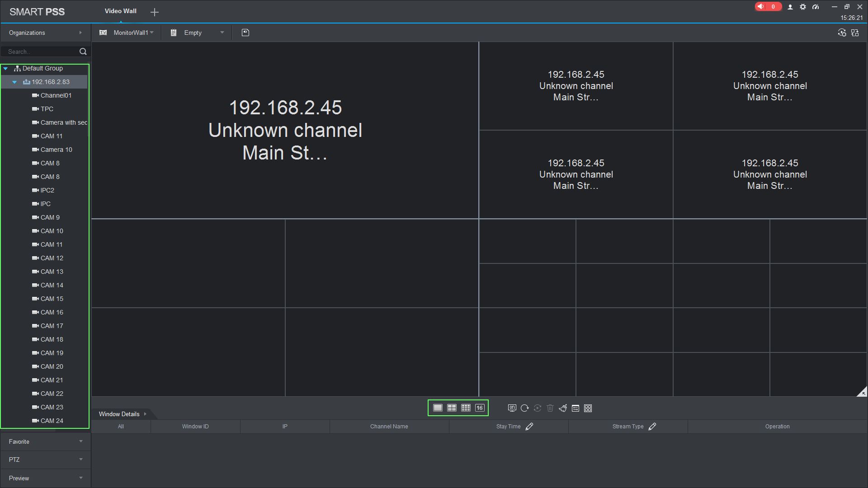Switch to the 16-split layout

(x=480, y=408)
